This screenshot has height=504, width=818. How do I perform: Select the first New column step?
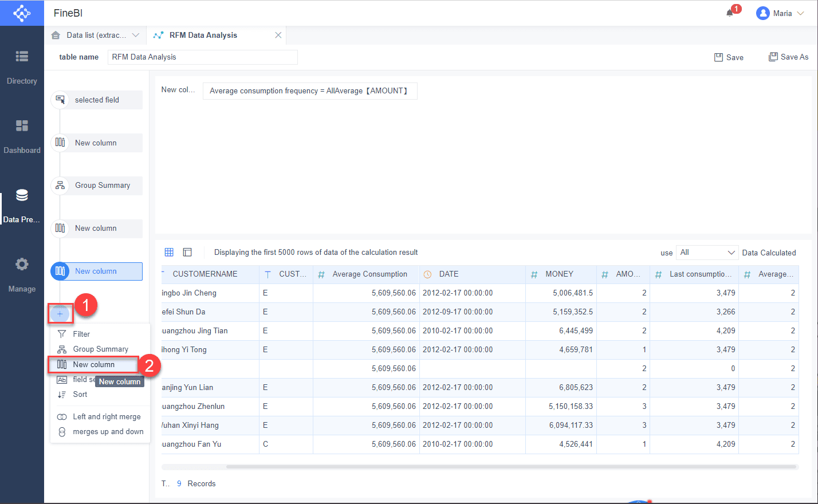point(97,143)
